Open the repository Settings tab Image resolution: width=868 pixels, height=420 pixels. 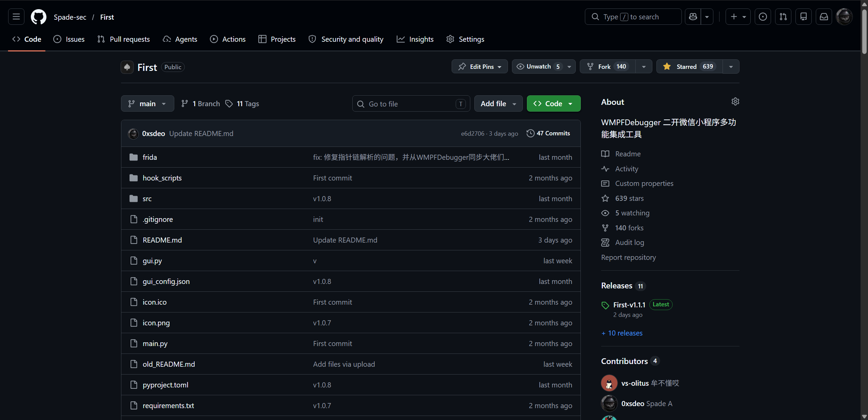click(x=465, y=39)
